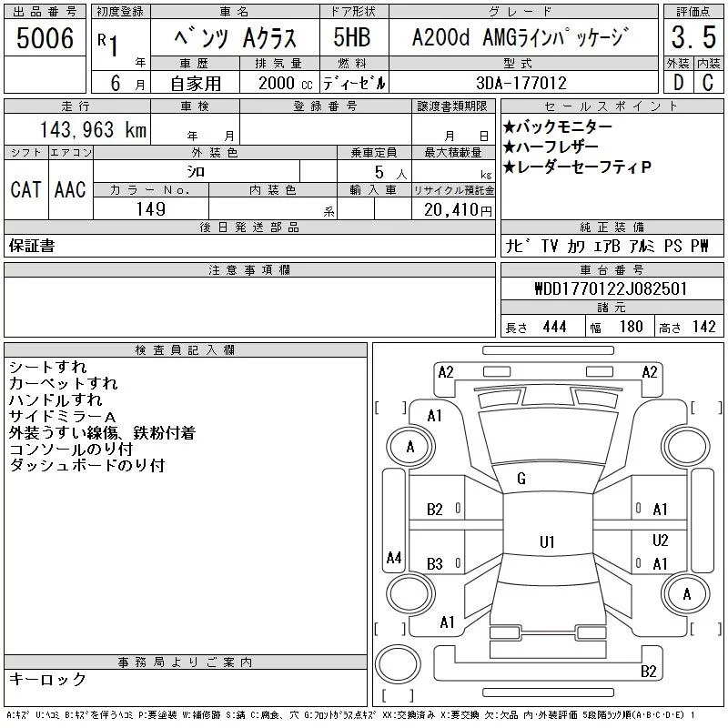Click the A4 scratch marker on diagram
728x728 pixels.
(394, 557)
